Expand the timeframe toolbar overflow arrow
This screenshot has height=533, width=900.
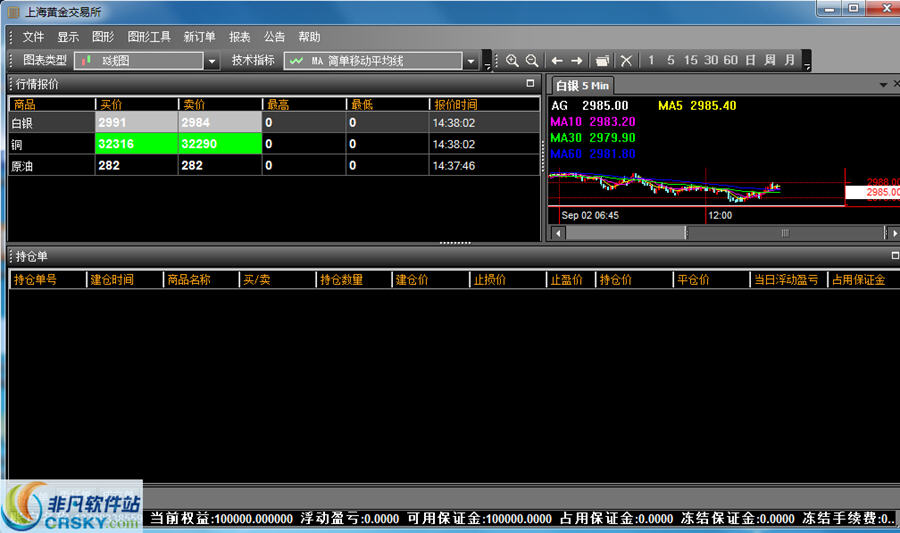point(807,60)
